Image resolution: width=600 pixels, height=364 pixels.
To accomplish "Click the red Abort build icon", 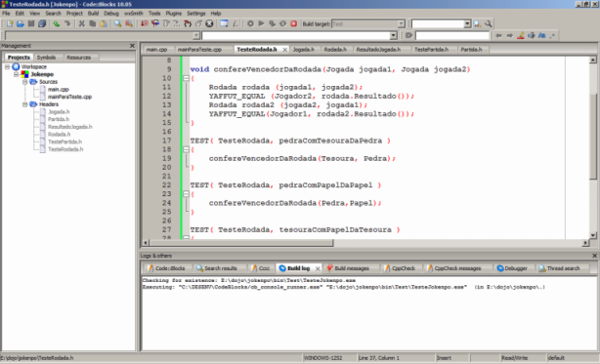I will 293,23.
